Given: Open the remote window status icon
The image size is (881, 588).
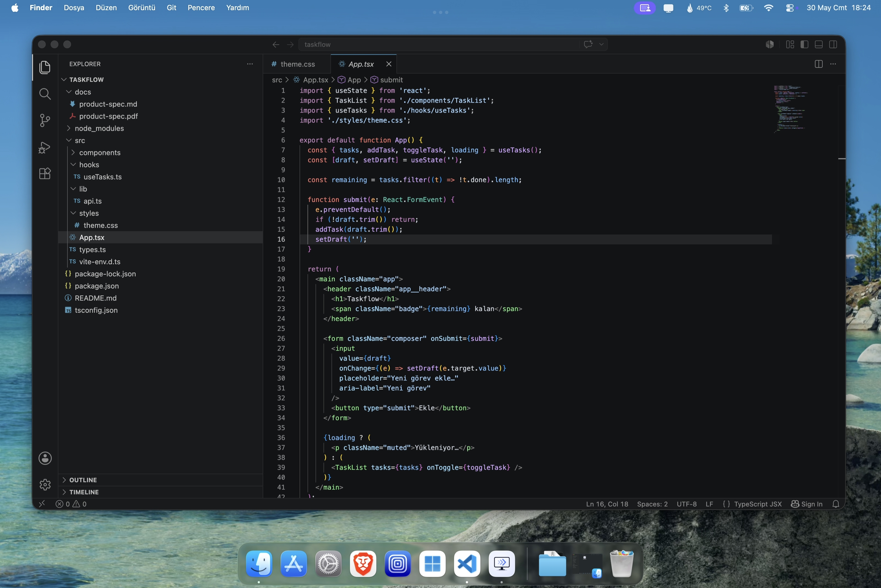Looking at the screenshot, I should point(42,503).
